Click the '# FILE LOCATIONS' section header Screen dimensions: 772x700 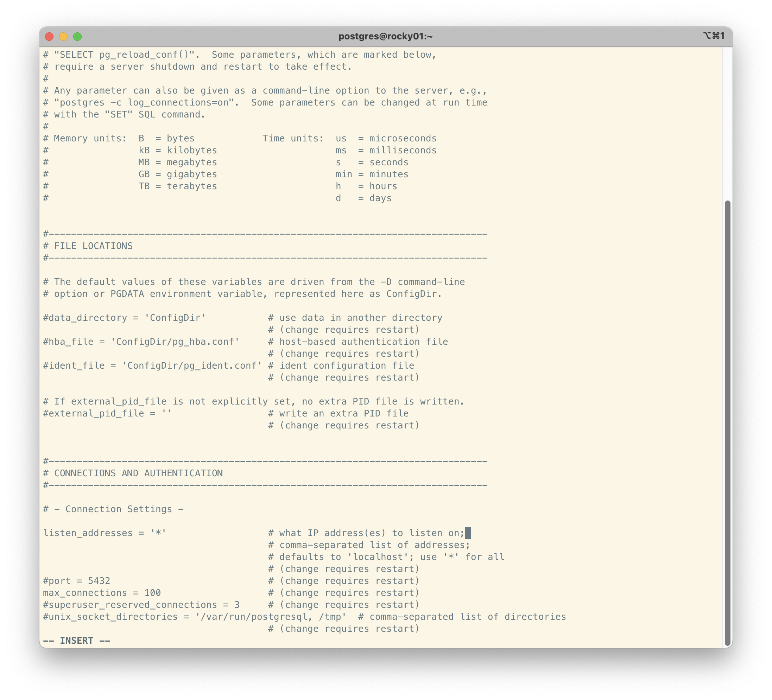pos(88,246)
